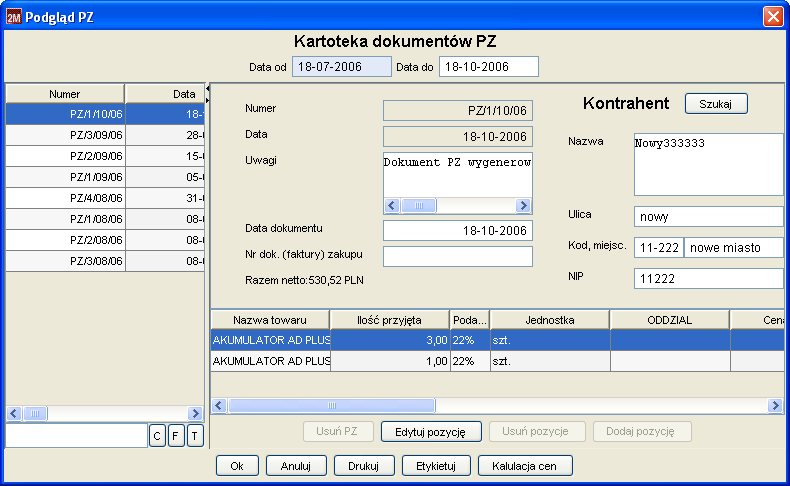Click the F filter button

(176, 436)
